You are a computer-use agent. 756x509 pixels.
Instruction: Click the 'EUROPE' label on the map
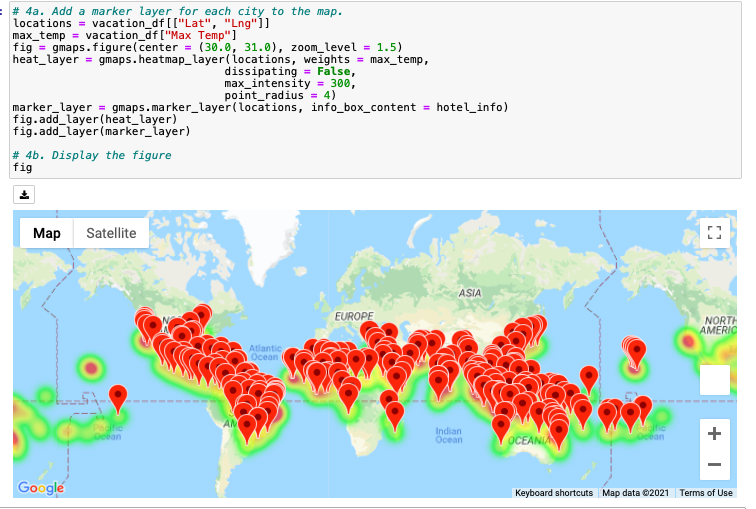(354, 316)
